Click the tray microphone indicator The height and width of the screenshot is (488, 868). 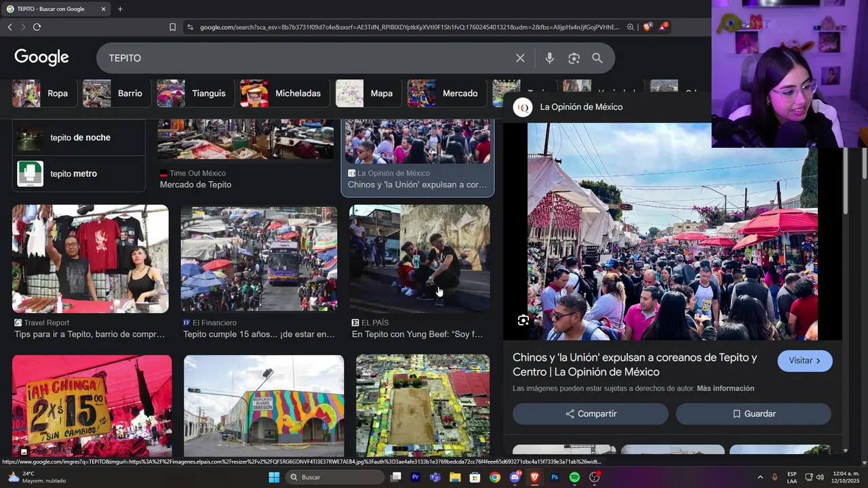(774, 477)
